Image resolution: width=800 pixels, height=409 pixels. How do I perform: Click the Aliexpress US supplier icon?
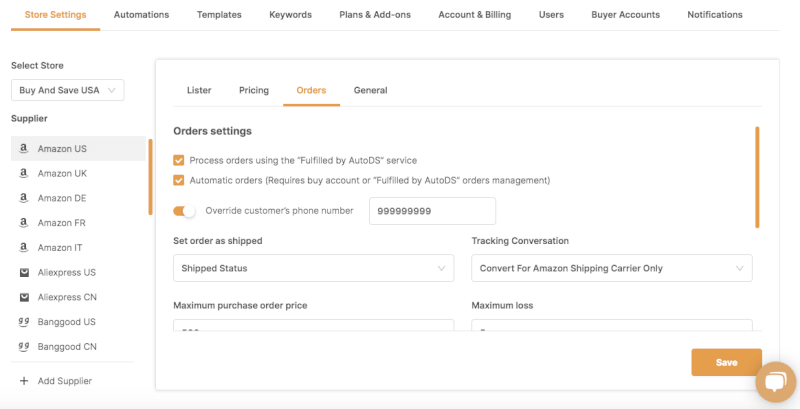pyautogui.click(x=23, y=272)
